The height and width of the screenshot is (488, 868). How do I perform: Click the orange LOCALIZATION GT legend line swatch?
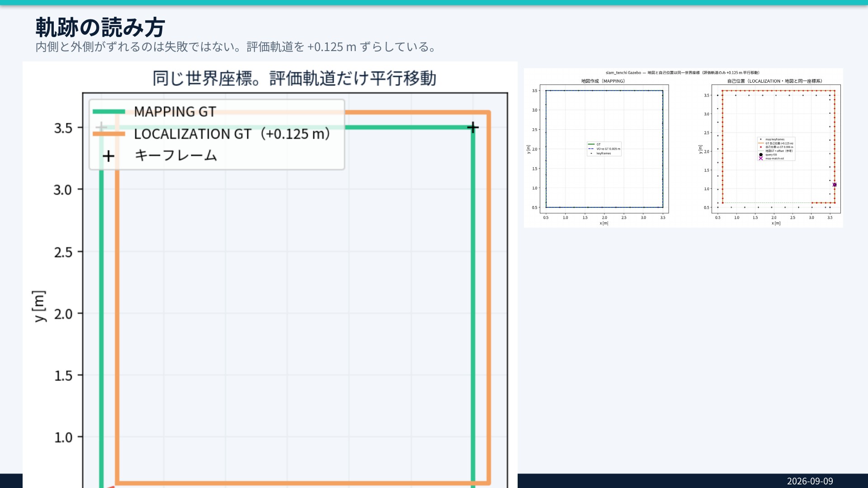(x=109, y=134)
